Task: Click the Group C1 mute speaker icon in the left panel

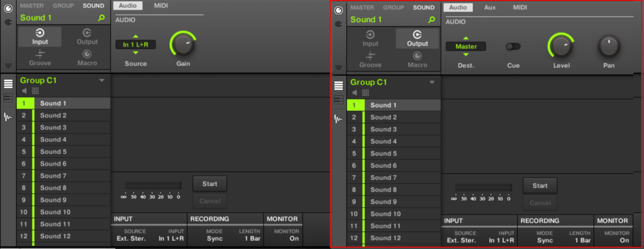Action: [24, 91]
